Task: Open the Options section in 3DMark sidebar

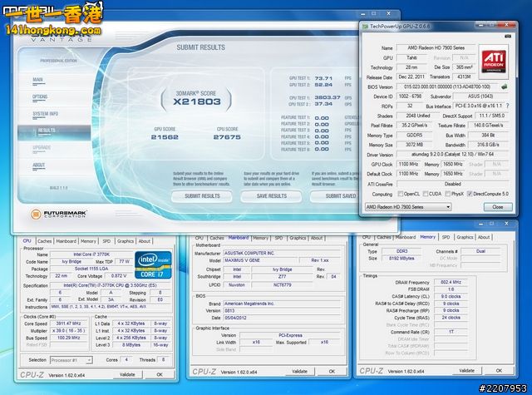Action: point(41,96)
